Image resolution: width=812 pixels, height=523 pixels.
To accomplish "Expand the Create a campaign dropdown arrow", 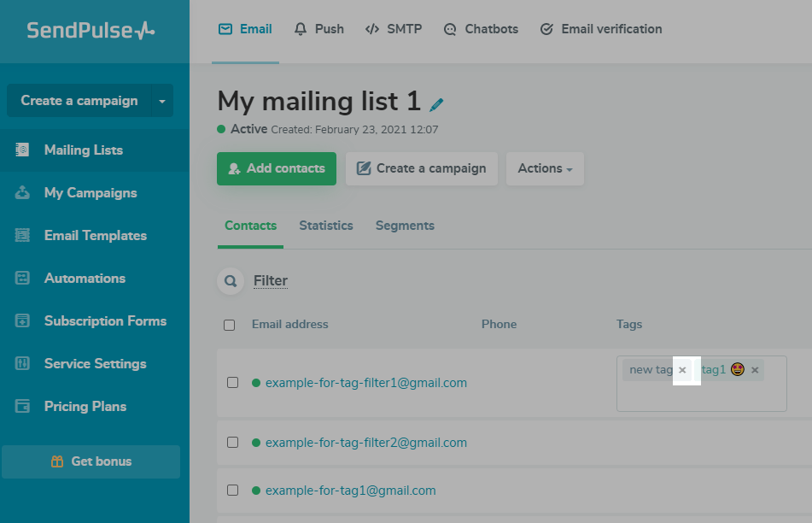I will tap(162, 101).
